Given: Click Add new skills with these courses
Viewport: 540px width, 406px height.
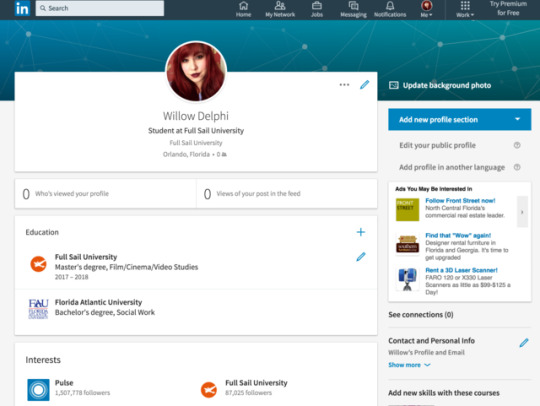Looking at the screenshot, I should point(444,393).
